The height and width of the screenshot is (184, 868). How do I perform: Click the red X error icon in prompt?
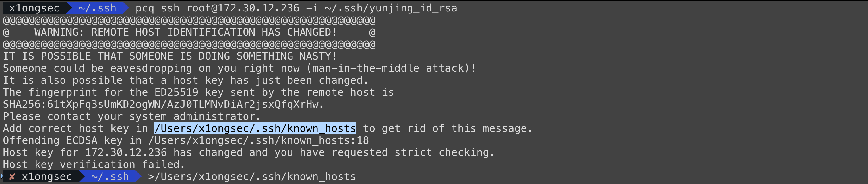pyautogui.click(x=12, y=176)
